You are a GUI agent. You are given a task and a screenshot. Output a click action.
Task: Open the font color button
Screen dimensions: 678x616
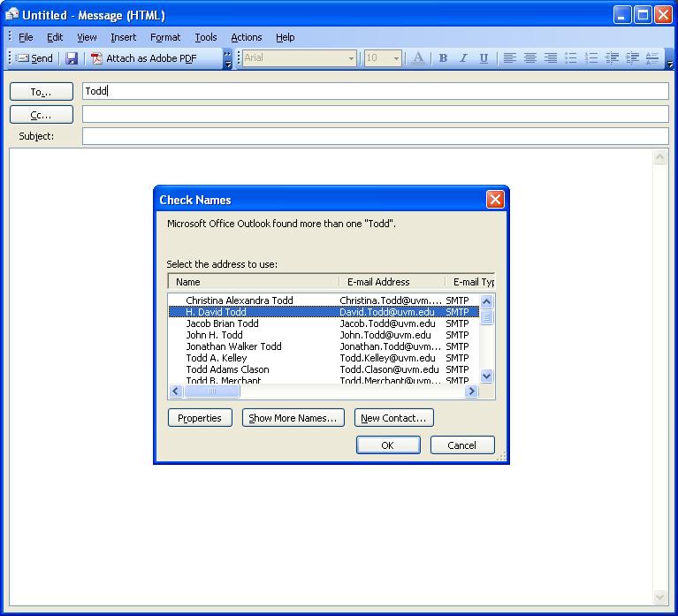pyautogui.click(x=418, y=58)
